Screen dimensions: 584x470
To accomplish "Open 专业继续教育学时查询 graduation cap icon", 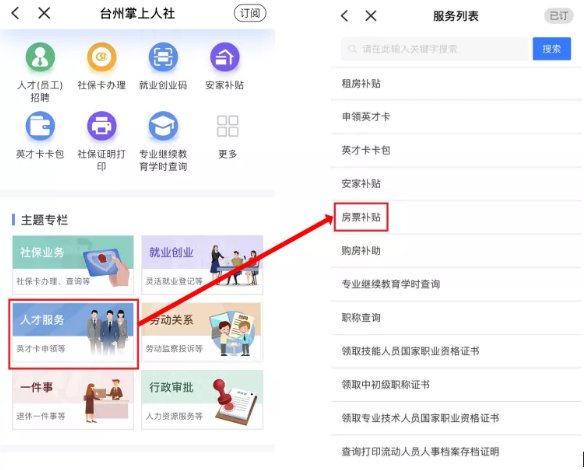I will [x=163, y=126].
